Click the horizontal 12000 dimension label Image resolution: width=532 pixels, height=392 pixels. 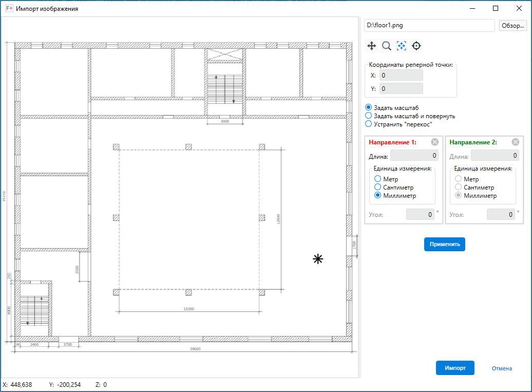[188, 309]
